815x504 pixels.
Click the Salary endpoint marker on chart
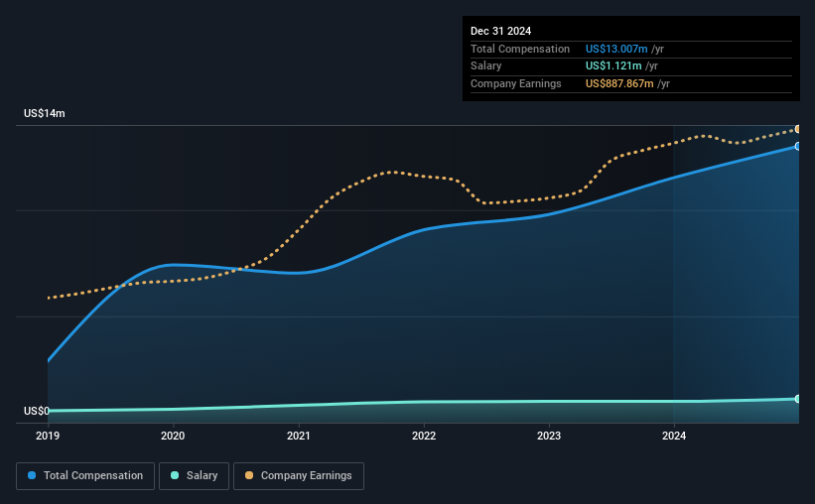click(x=798, y=399)
